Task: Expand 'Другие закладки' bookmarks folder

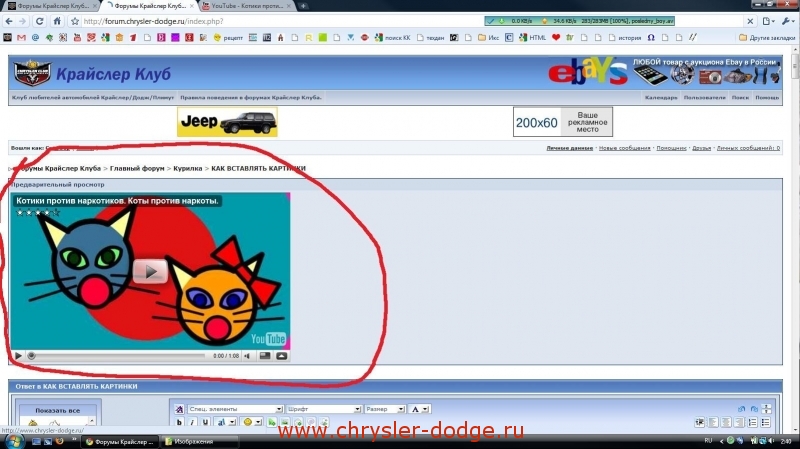Action: 767,38
